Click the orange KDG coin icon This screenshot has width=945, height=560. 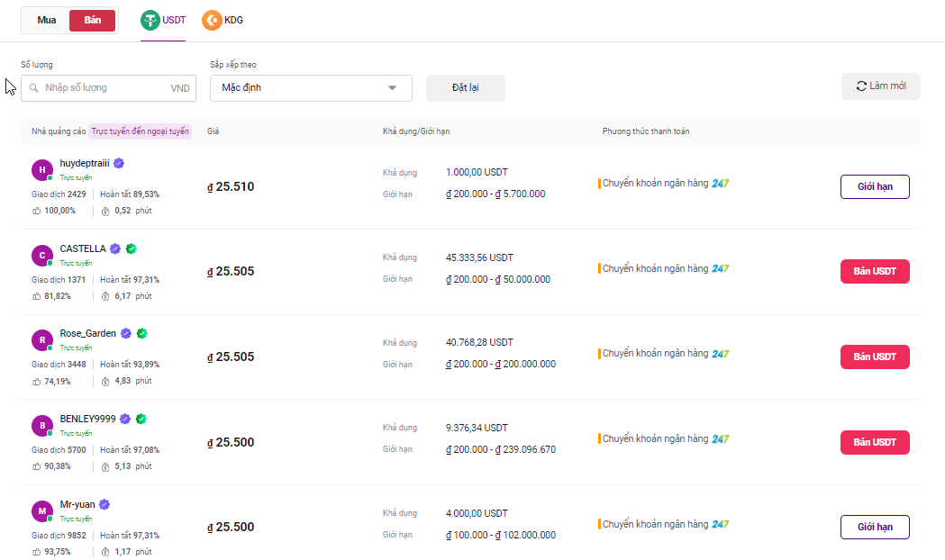click(212, 20)
